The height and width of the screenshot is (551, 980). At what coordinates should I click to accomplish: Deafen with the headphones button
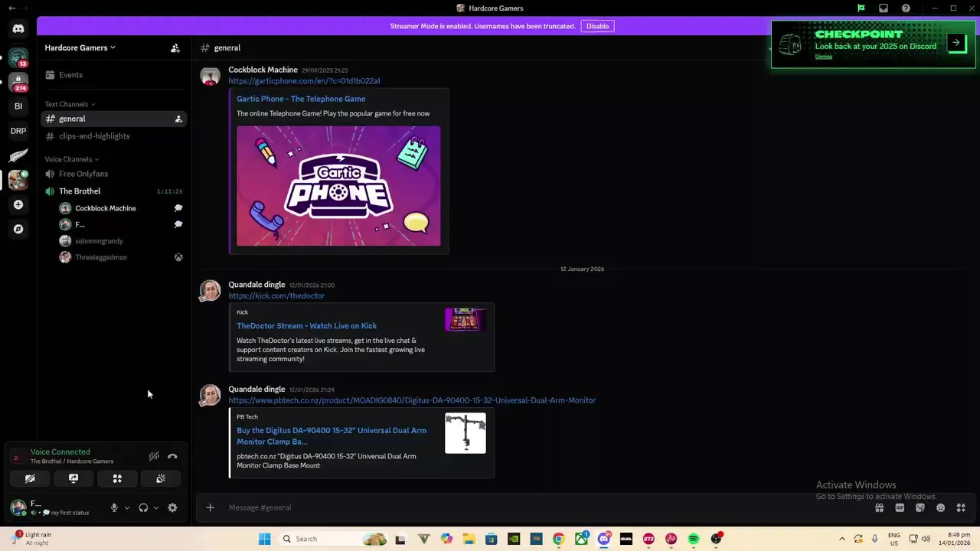(143, 507)
